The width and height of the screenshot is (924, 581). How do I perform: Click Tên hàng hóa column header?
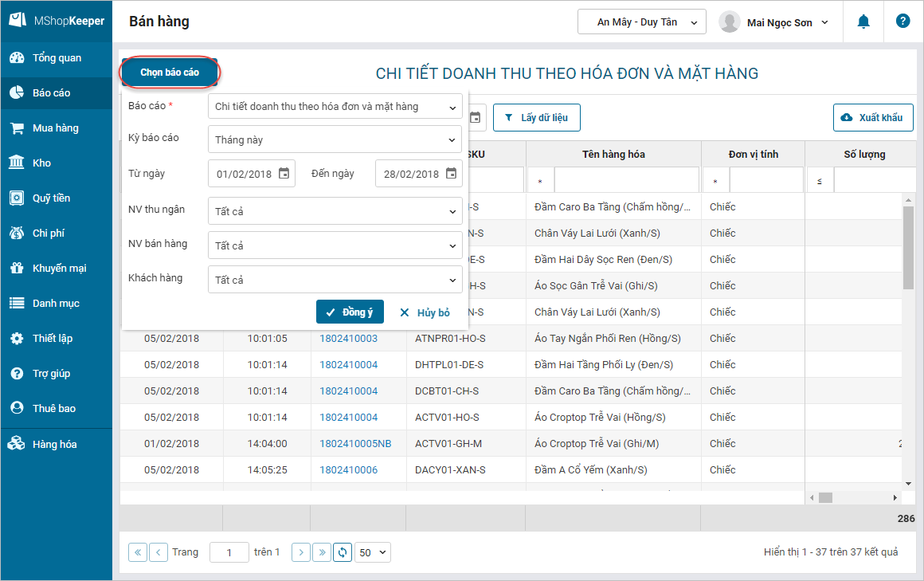(x=613, y=154)
